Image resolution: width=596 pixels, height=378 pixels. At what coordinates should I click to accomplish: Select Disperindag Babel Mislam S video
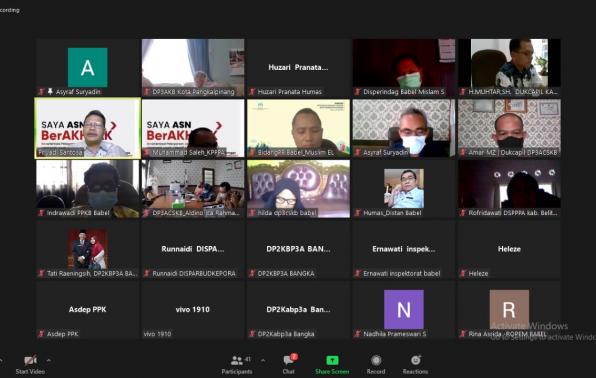pyautogui.click(x=404, y=68)
